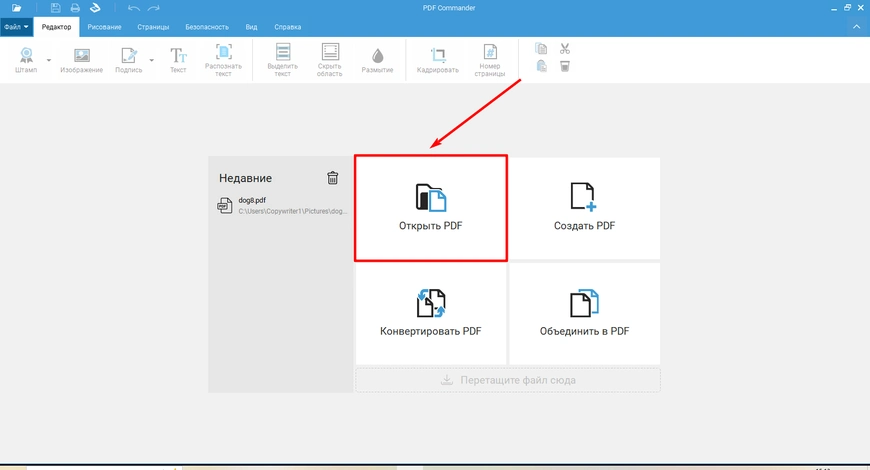
Task: Click the delete bin icon in ribbon
Action: click(565, 66)
